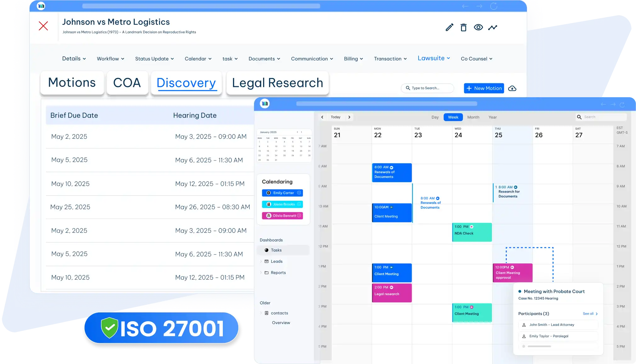Screen dimensions: 636x364
Task: Switch calendar to Day view
Action: point(435,117)
